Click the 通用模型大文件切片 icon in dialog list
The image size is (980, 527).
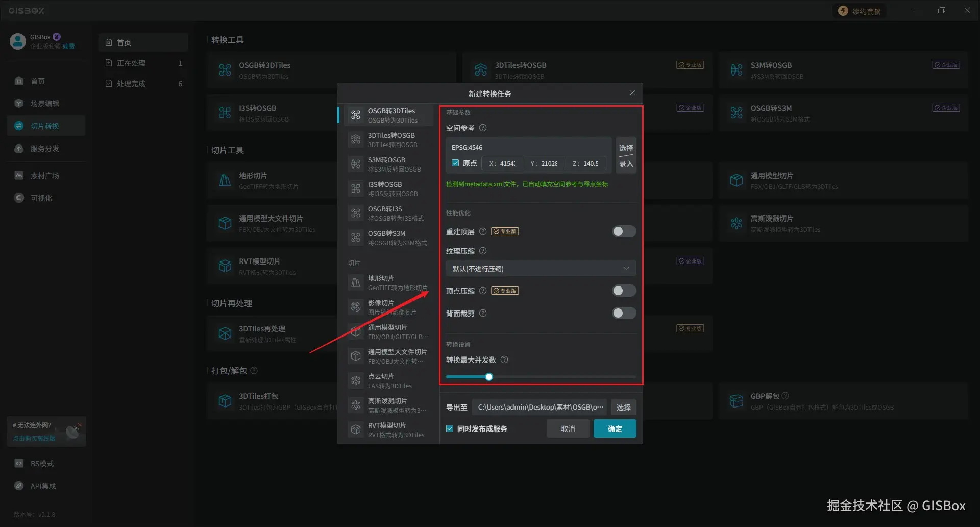pos(356,356)
